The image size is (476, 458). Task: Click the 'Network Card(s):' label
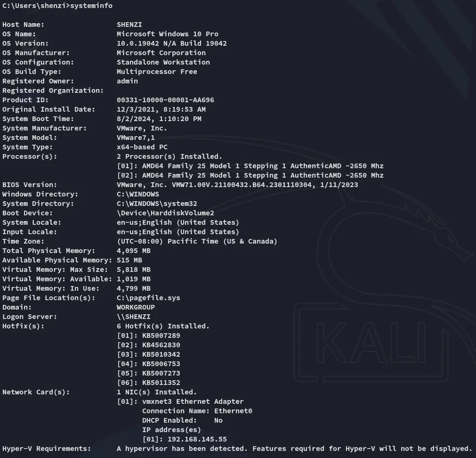[36, 392]
